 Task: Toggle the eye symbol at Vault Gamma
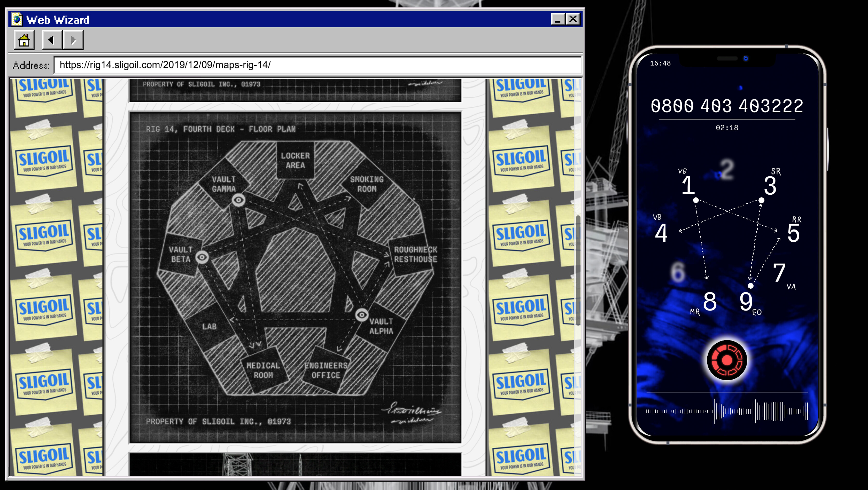coord(239,200)
